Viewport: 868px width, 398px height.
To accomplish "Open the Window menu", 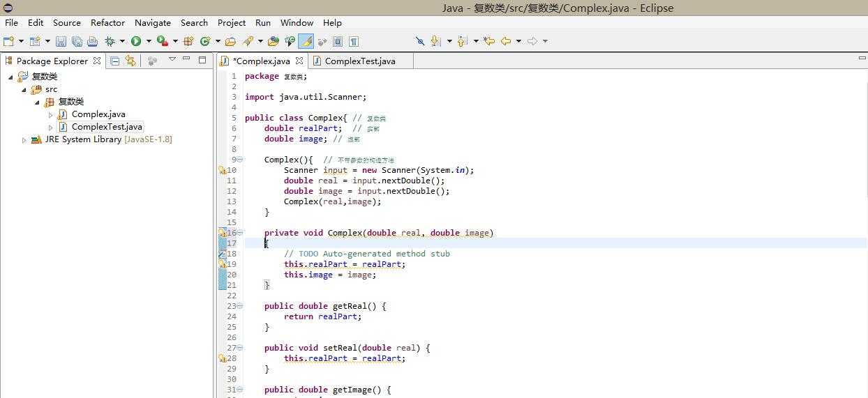I will coord(297,22).
